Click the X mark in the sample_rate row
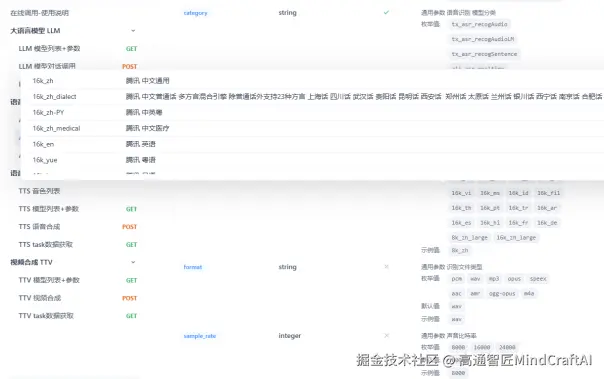 386,335
